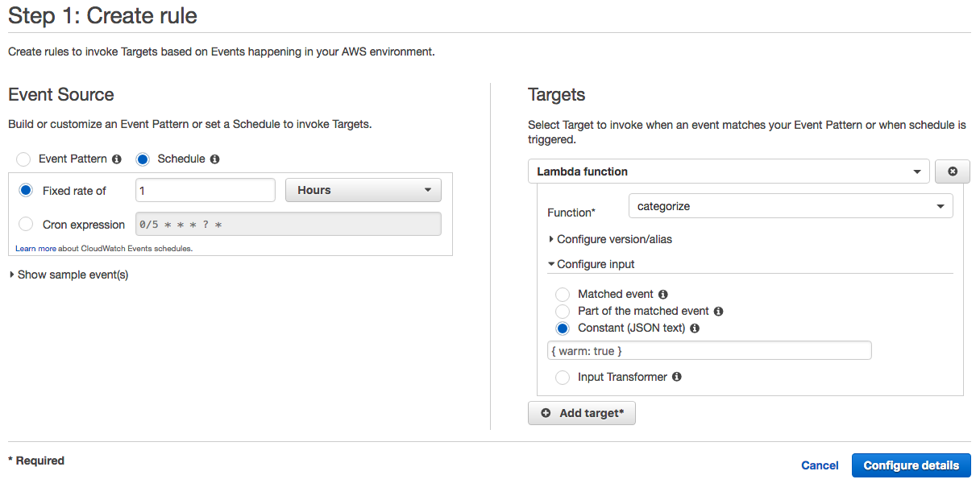
Task: Click the Constant JSON text input field
Action: pos(709,349)
